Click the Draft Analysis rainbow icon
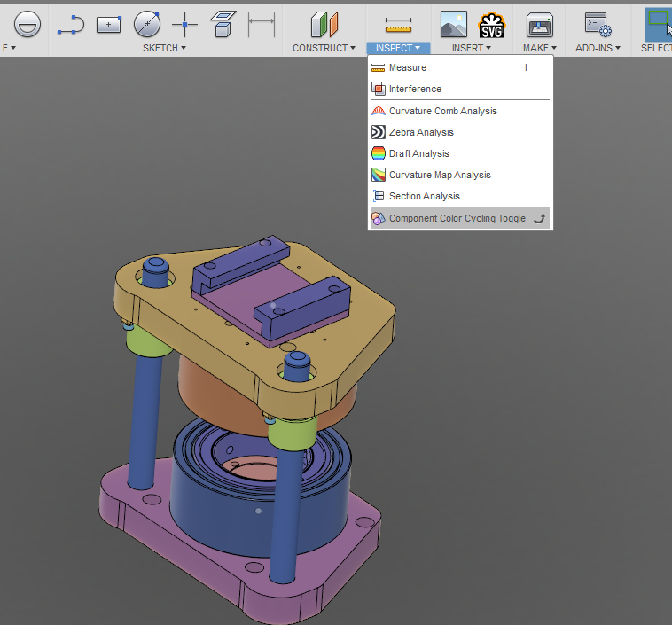This screenshot has height=625, width=672. 378,153
